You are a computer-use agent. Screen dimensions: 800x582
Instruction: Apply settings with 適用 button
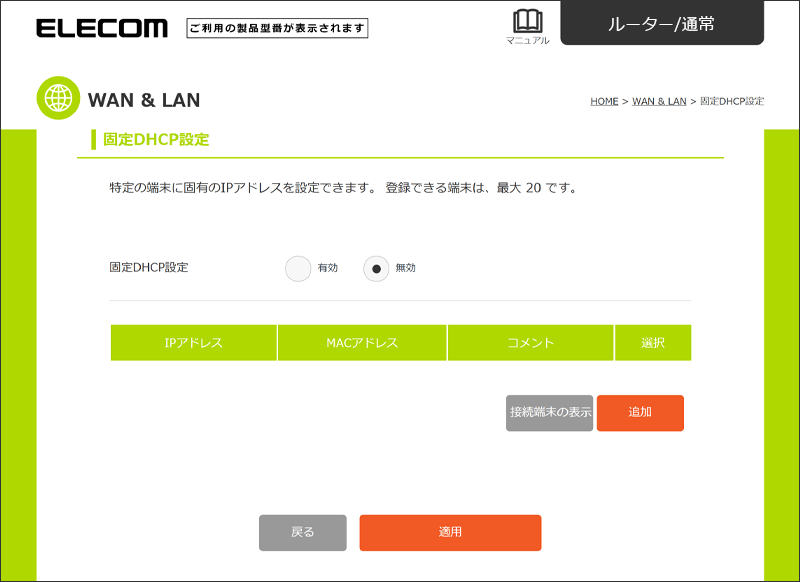click(x=450, y=533)
